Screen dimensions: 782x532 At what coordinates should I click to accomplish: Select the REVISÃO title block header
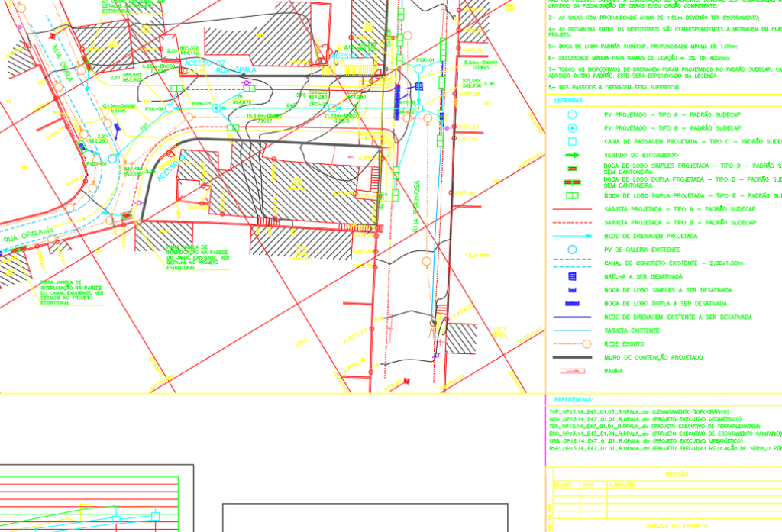click(677, 474)
